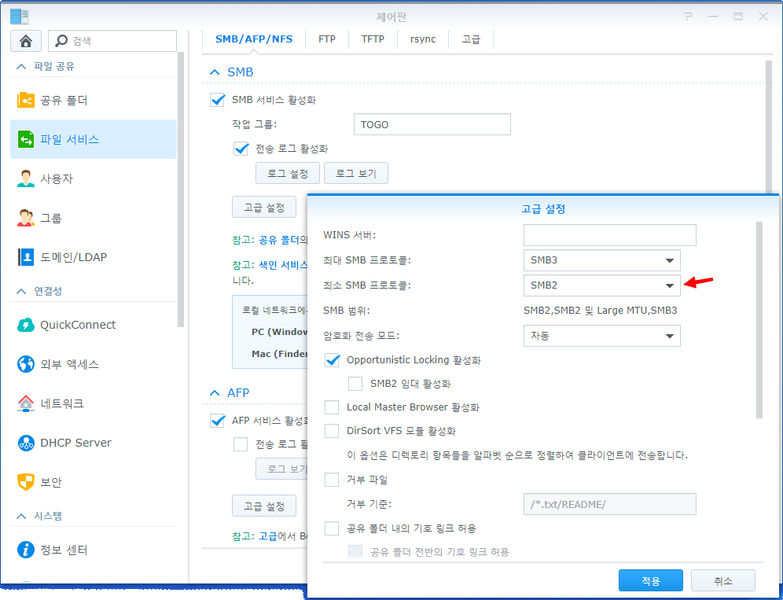Toggle Opportunistic Locking 활성화 checkbox

pyautogui.click(x=332, y=359)
